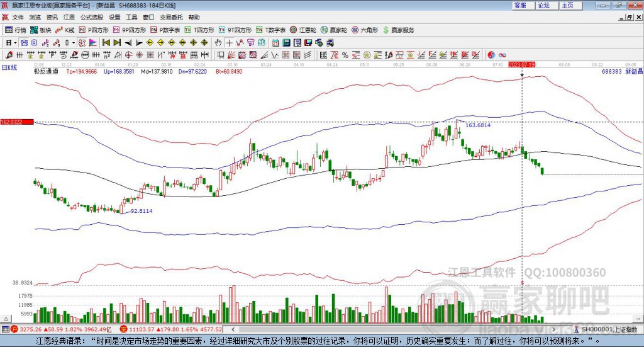Image resolution: width=644 pixels, height=347 pixels.
Task: Click the Md=137.9810 indicator value
Action: (157, 72)
